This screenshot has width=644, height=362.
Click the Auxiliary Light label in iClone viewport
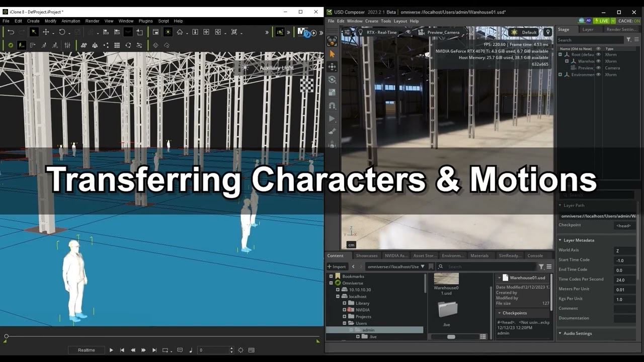coord(277,68)
